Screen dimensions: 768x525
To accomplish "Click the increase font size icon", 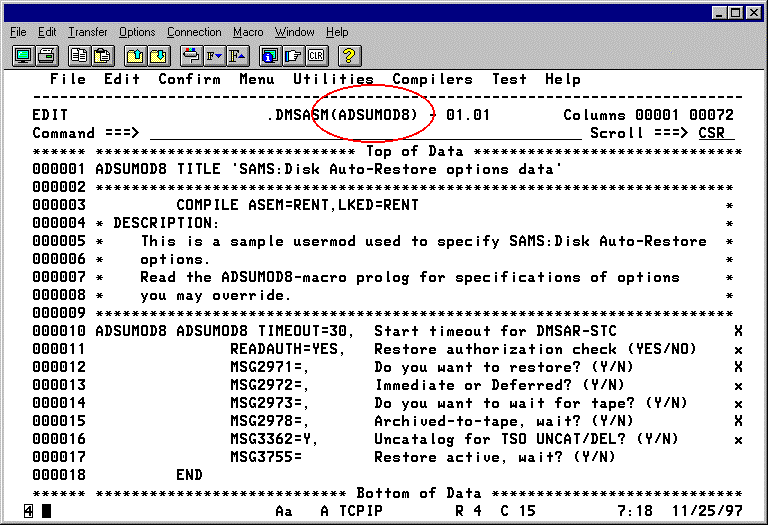I will tap(238, 55).
